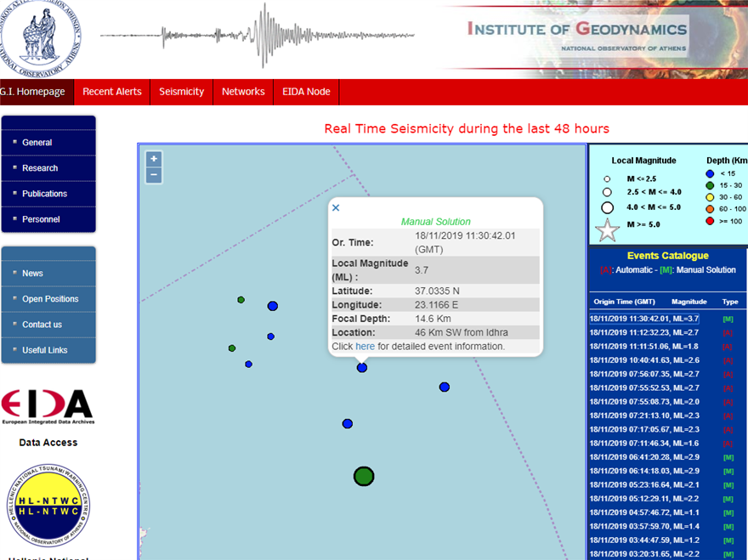This screenshot has width=748, height=560.
Task: Go to the Networks menu
Action: pos(243,92)
